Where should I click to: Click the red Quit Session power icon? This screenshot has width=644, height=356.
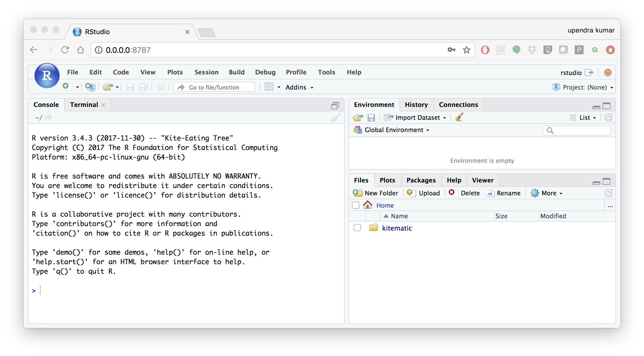tap(608, 72)
